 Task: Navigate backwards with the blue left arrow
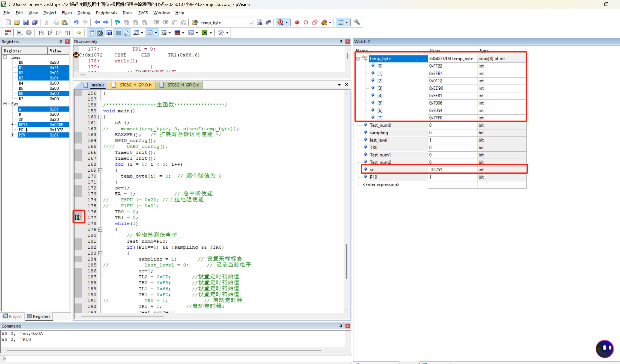pos(97,22)
